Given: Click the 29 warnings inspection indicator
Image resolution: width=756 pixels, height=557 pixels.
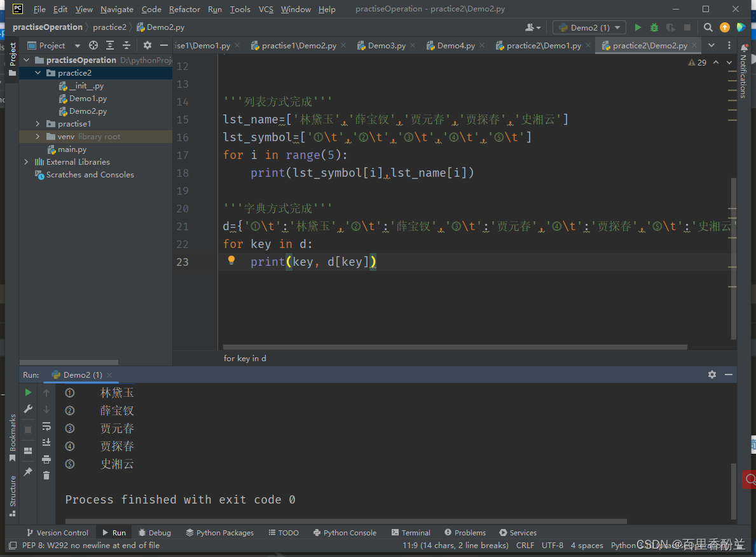Looking at the screenshot, I should coord(697,63).
